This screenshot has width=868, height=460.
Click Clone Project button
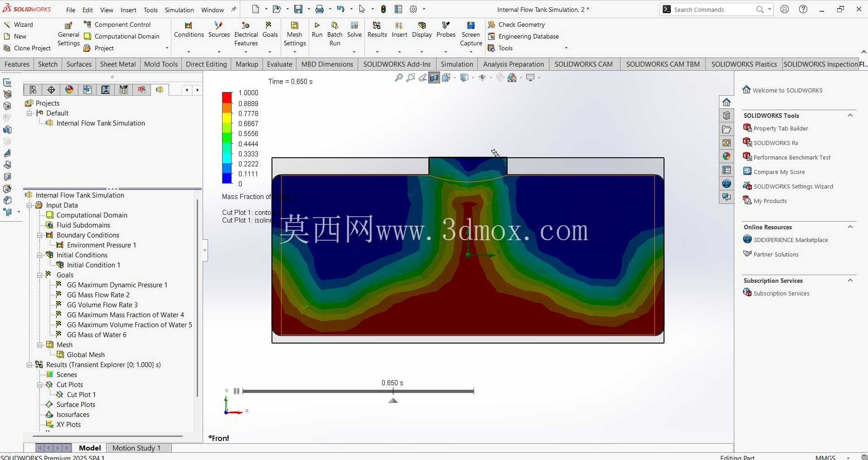click(27, 48)
